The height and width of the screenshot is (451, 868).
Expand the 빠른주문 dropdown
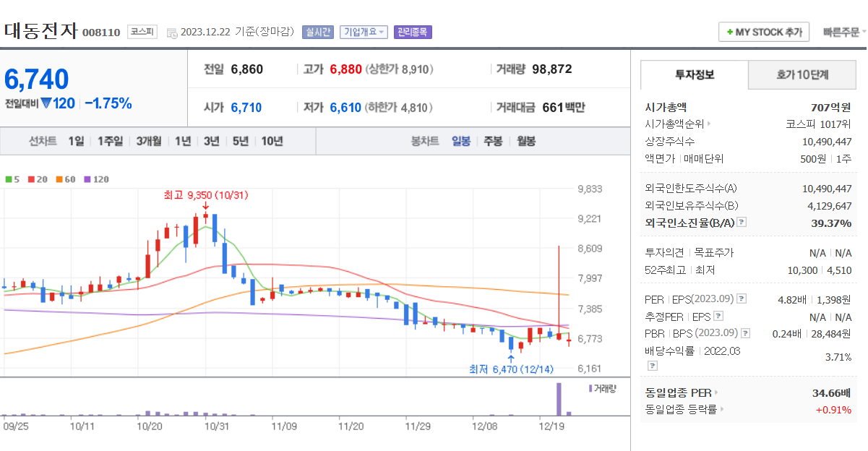tap(844, 33)
